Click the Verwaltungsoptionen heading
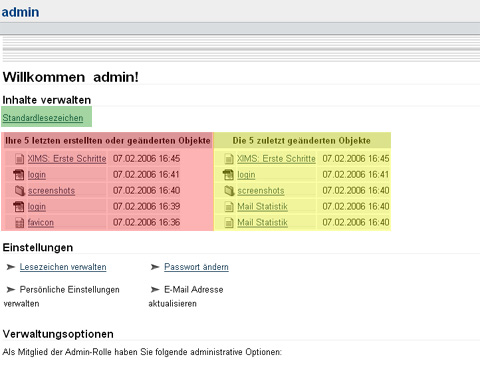Image resolution: width=480 pixels, height=365 pixels. [58, 334]
